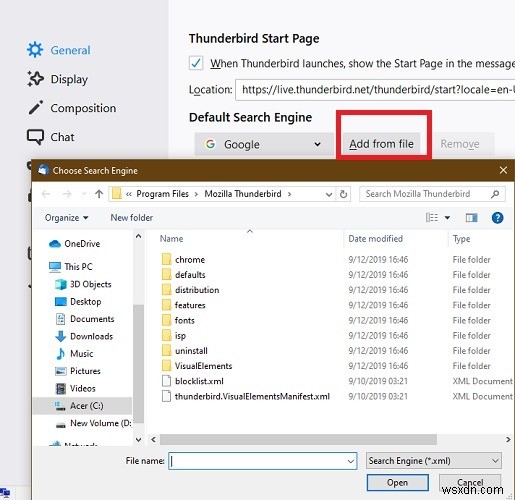Open the Google default search engine dropdown
Viewport: 515px width, 500px height.
(264, 144)
